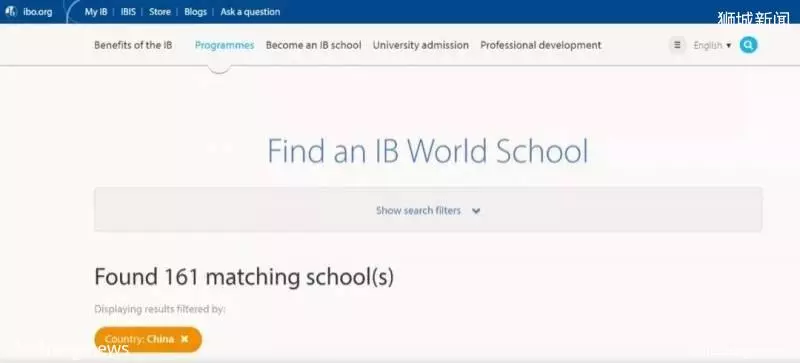The image size is (800, 363).
Task: Open University admission menu item
Action: tap(421, 45)
